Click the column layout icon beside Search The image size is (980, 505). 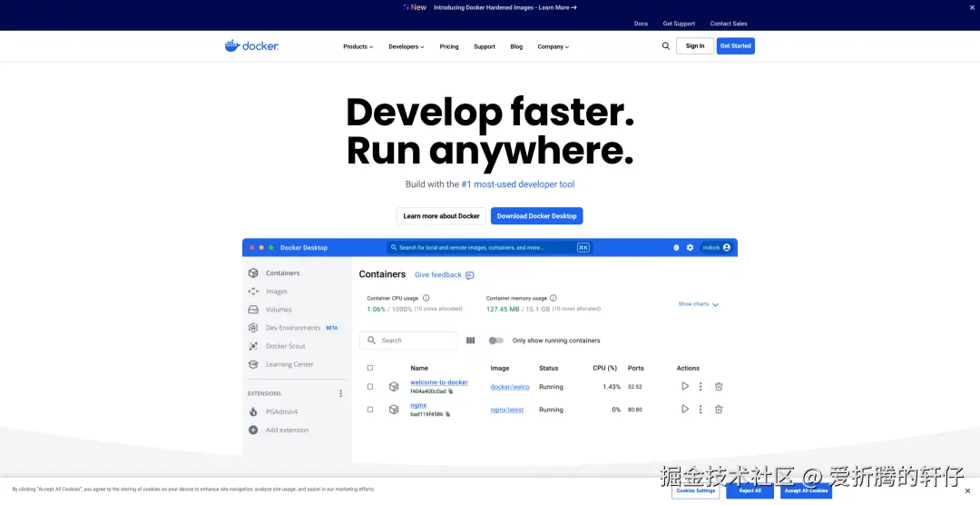click(x=471, y=341)
